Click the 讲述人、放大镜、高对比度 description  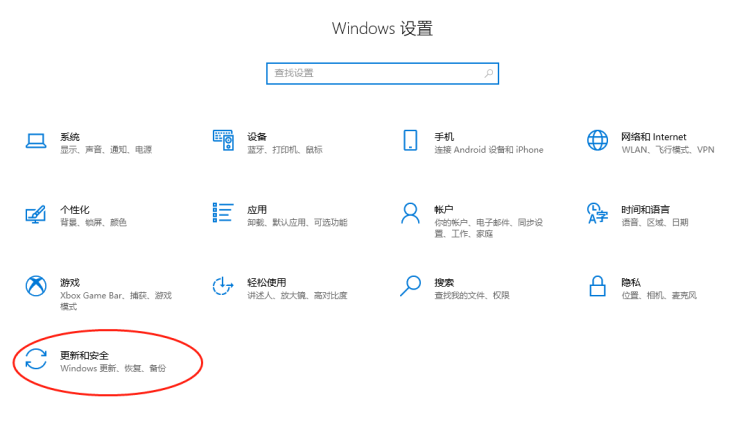297,295
